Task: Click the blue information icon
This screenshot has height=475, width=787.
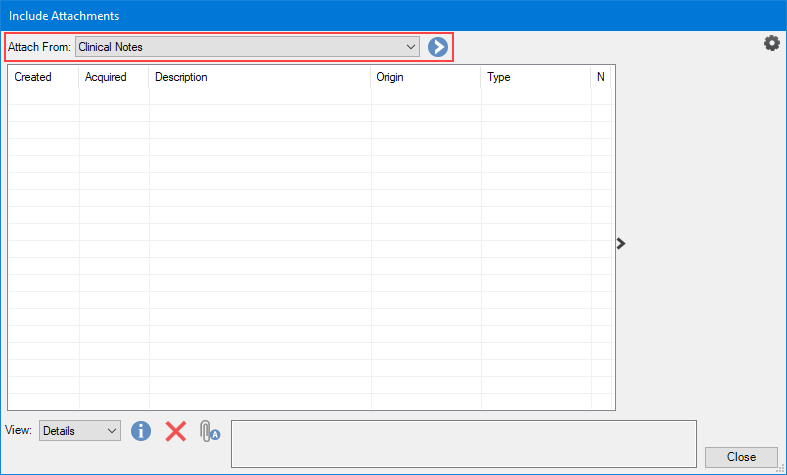Action: pyautogui.click(x=141, y=431)
